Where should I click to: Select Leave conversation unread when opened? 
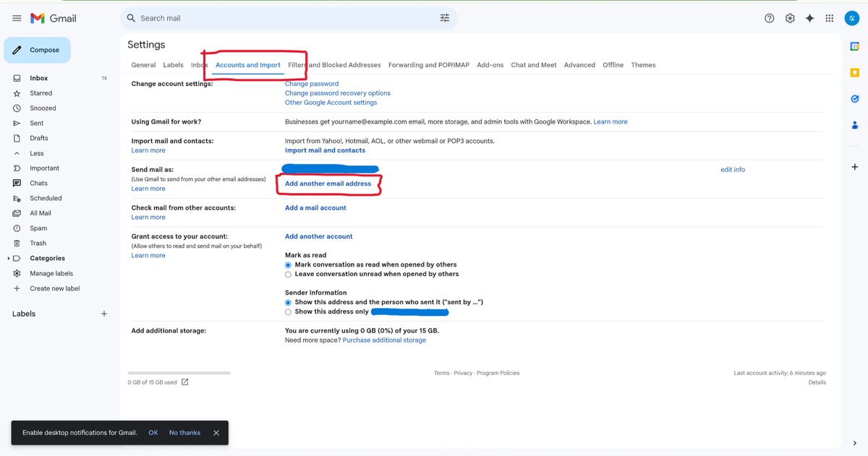pyautogui.click(x=288, y=275)
